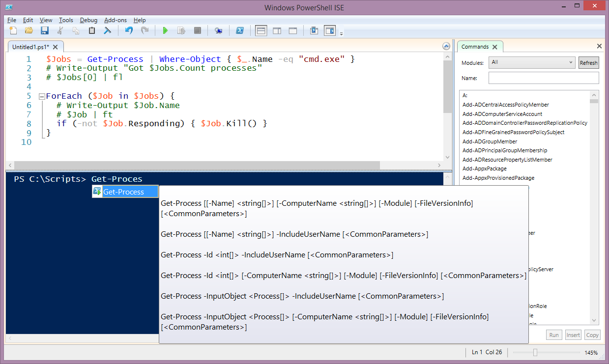Click the Redo arrow icon
609x364 pixels.
pos(145,30)
